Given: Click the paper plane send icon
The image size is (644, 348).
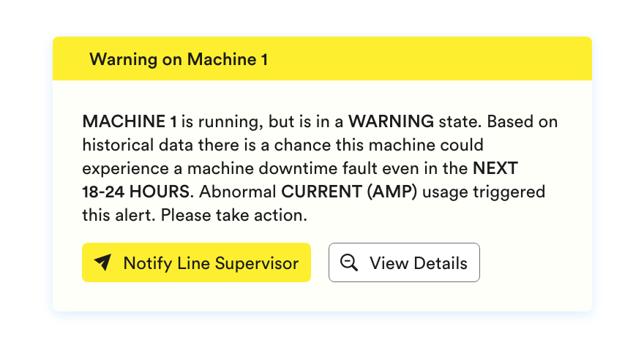Looking at the screenshot, I should (103, 263).
